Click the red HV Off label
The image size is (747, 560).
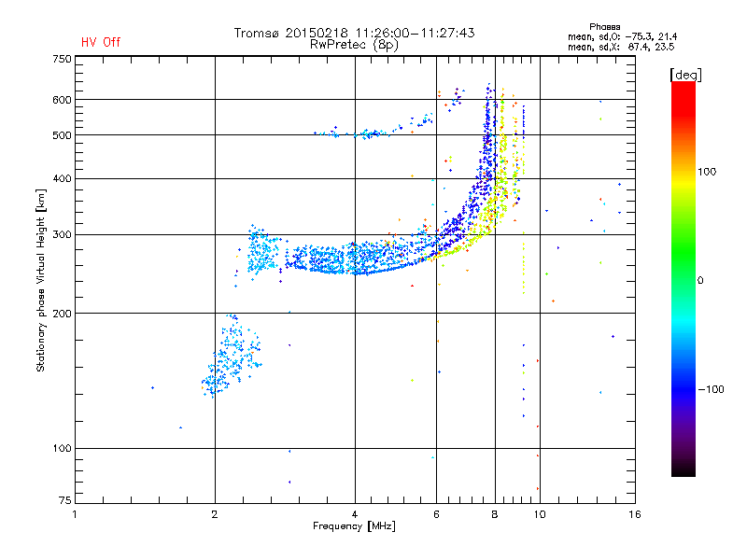pyautogui.click(x=101, y=42)
